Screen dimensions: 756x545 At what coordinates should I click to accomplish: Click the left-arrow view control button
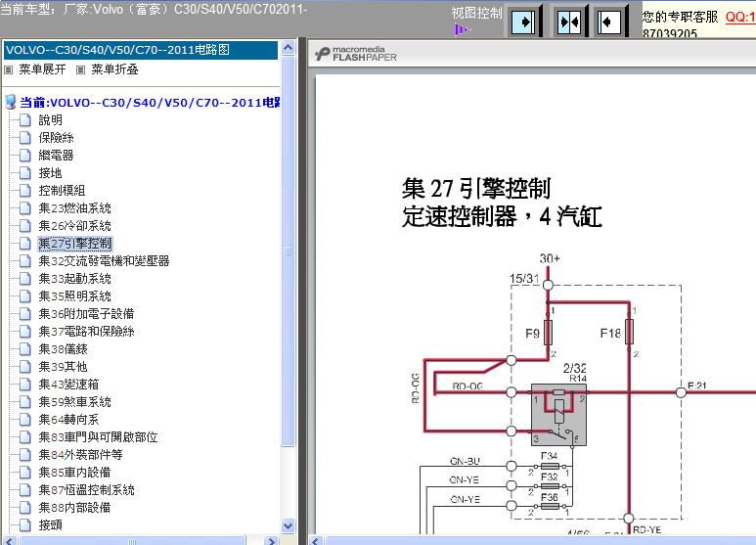[x=609, y=22]
